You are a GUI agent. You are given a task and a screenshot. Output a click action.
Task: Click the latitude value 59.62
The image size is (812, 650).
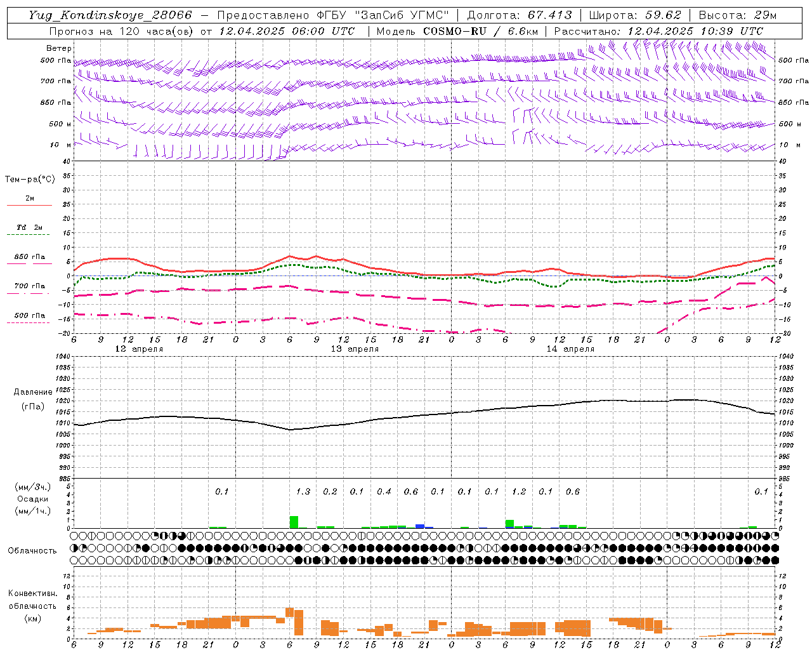pyautogui.click(x=664, y=16)
